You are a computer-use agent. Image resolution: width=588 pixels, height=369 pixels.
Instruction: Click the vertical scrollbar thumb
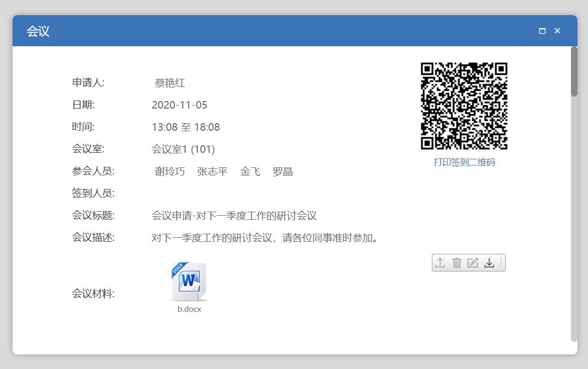click(574, 71)
